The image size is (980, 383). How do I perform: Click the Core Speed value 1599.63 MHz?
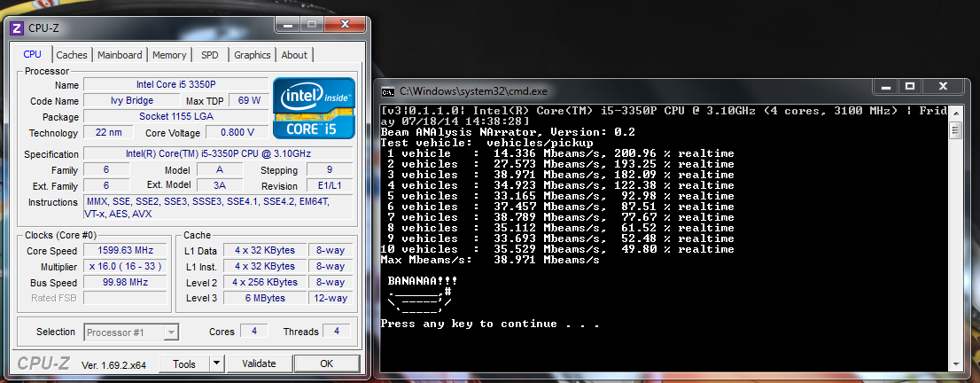pos(126,250)
